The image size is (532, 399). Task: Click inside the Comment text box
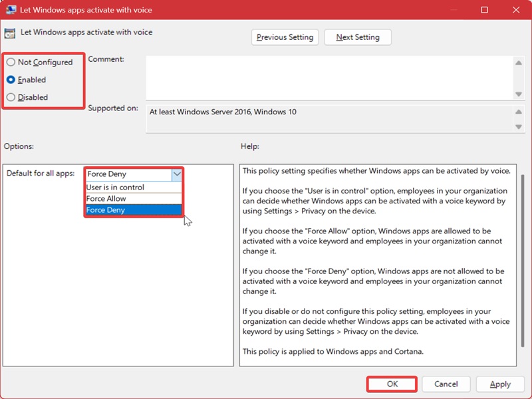point(329,78)
